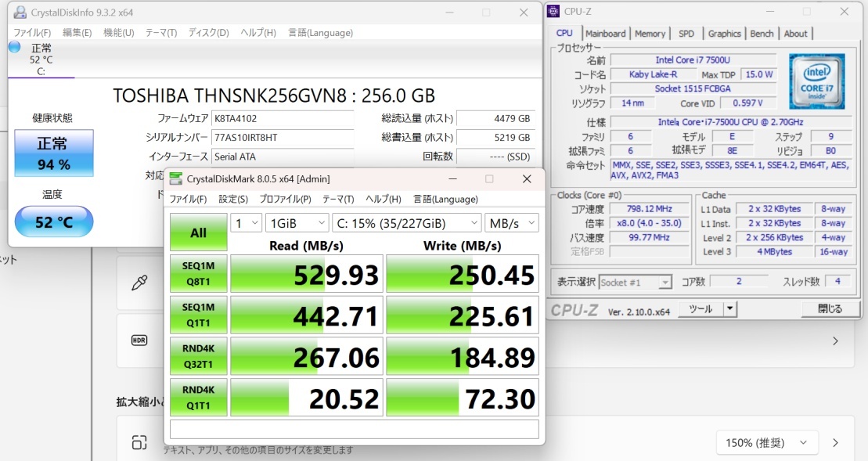This screenshot has width=868, height=461.
Task: Switch to the Mainboard tab in CPU-Z
Action: click(606, 34)
